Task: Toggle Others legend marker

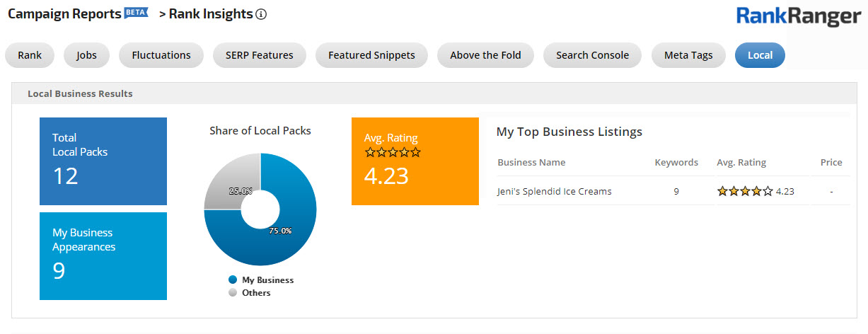Action: point(233,292)
